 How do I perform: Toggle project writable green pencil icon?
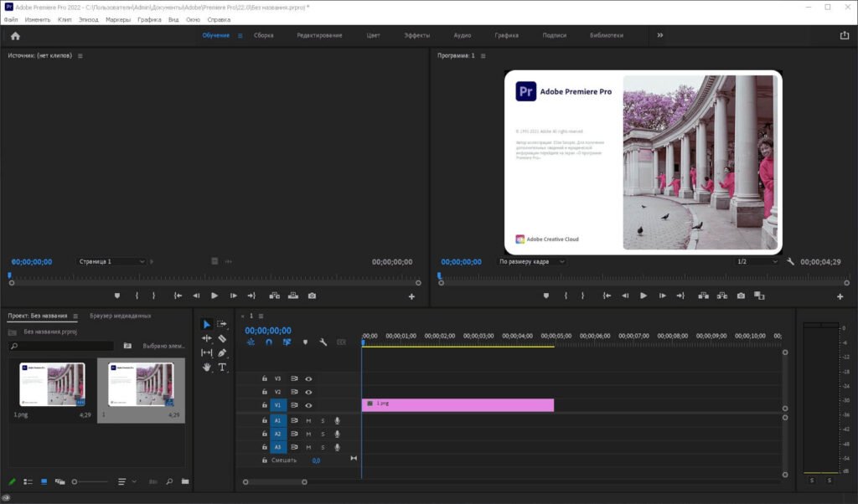click(12, 481)
